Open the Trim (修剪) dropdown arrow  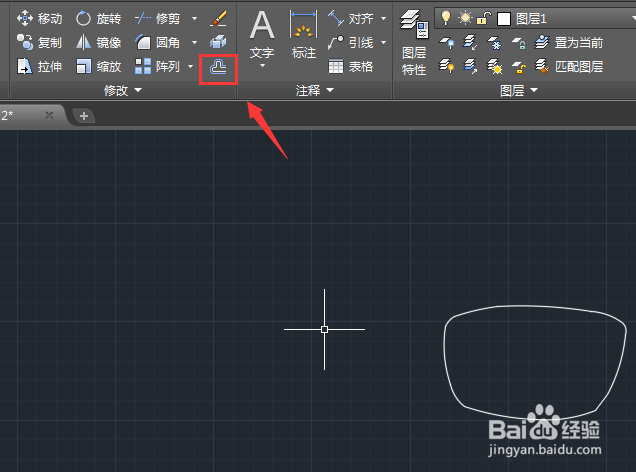[x=194, y=19]
